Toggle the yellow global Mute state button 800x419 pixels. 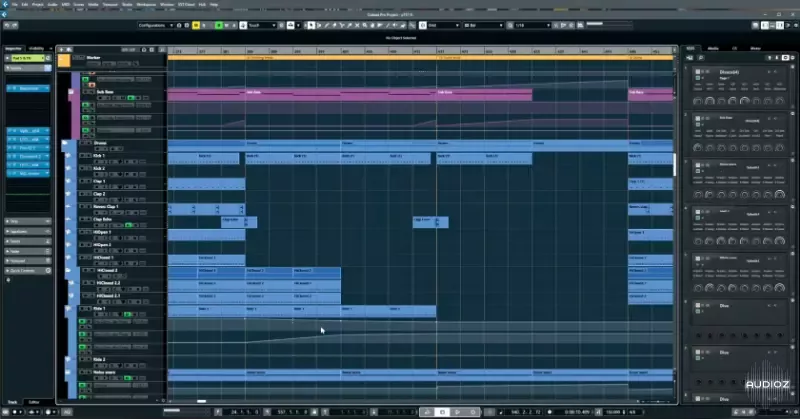pos(195,25)
